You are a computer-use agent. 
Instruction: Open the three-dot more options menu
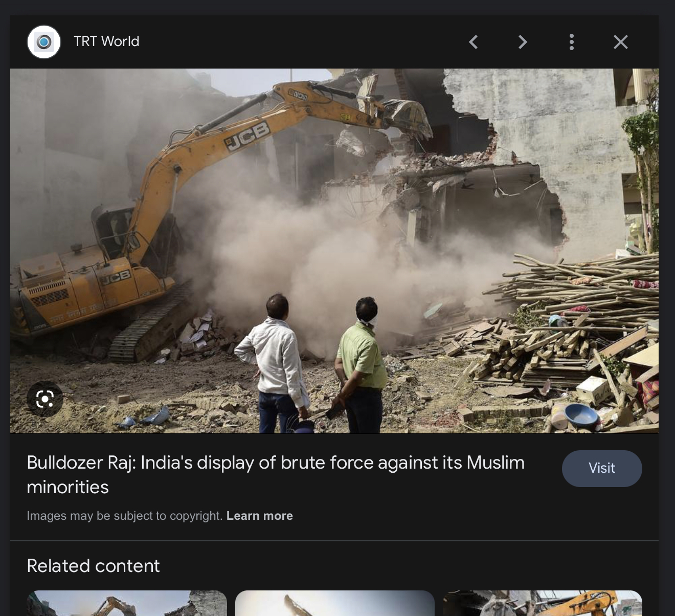572,42
